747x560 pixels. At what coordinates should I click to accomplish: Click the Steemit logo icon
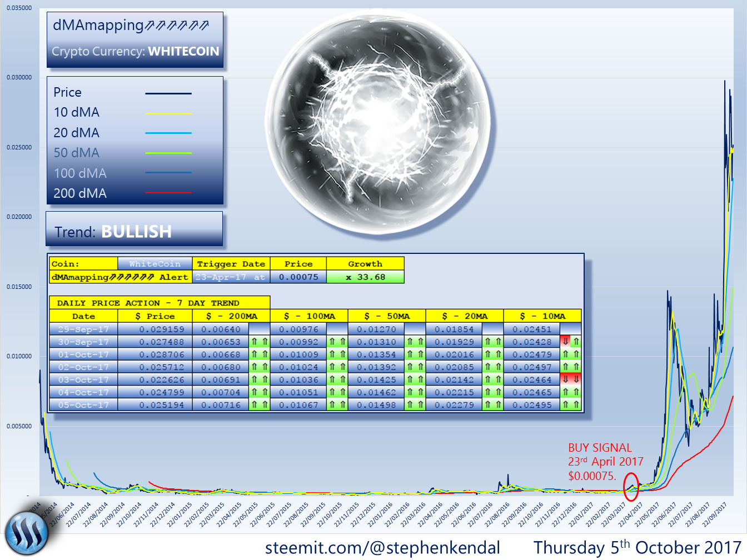tap(27, 533)
